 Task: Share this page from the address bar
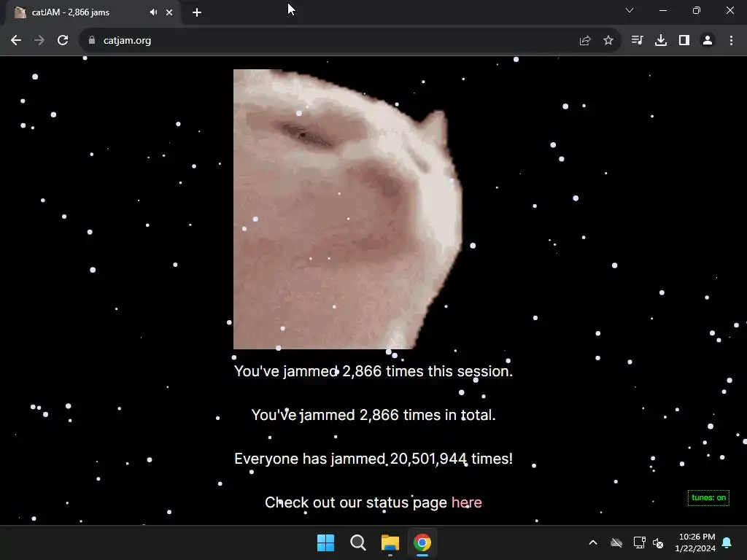point(585,41)
